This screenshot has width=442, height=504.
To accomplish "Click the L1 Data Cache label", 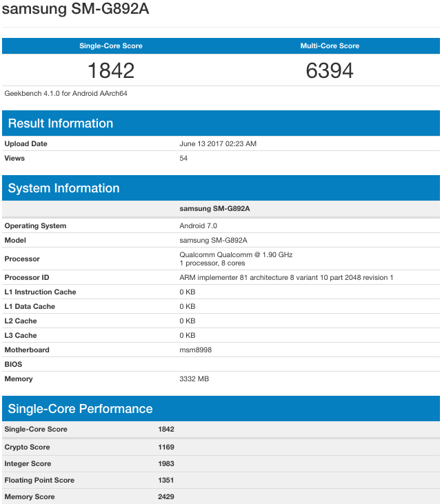I will pyautogui.click(x=30, y=306).
